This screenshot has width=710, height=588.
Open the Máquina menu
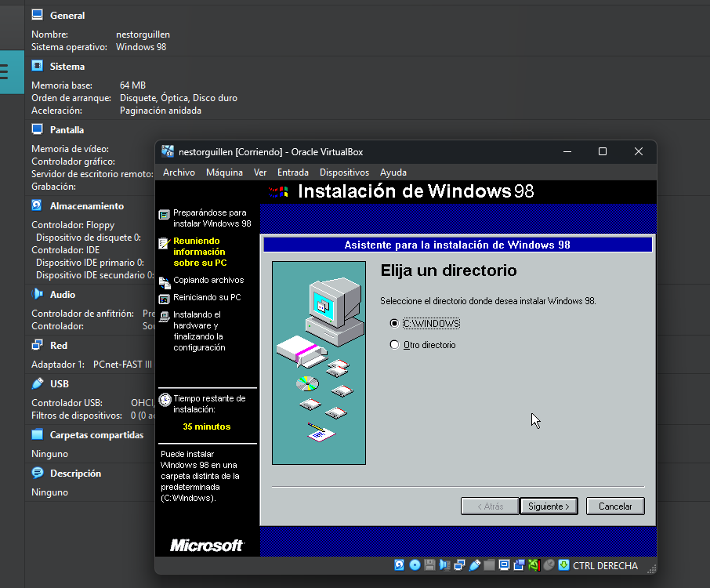tap(224, 172)
